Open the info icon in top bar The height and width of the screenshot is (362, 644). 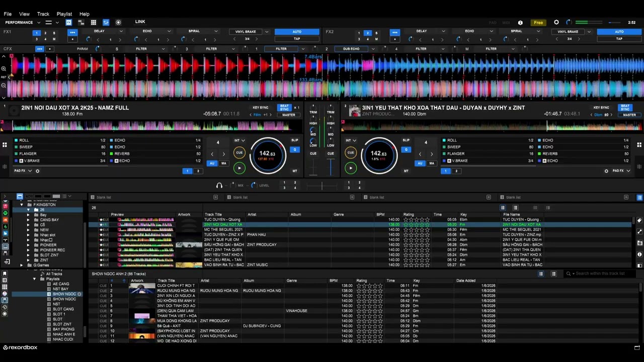[x=520, y=23]
